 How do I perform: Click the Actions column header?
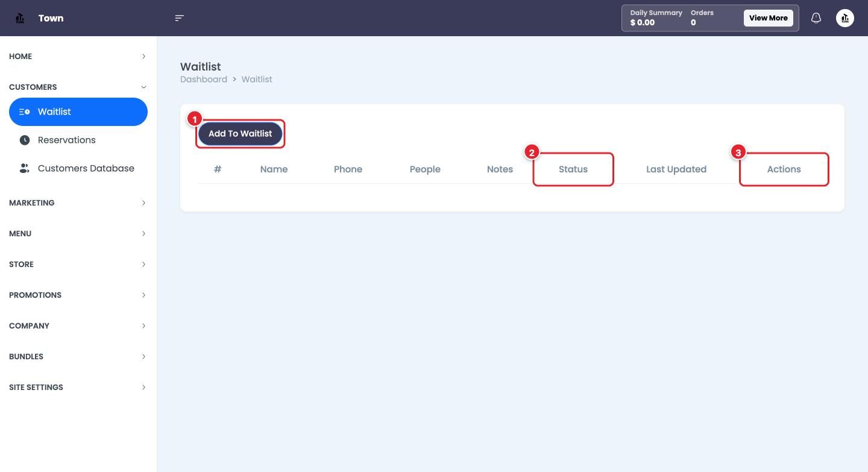[x=784, y=169]
